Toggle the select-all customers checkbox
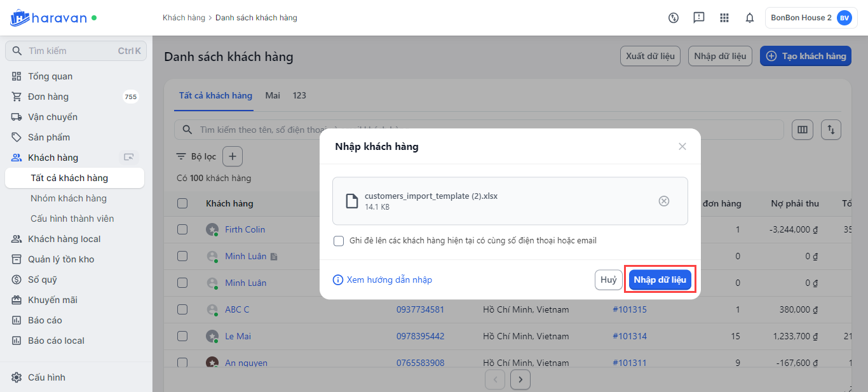The height and width of the screenshot is (392, 868). click(x=182, y=203)
